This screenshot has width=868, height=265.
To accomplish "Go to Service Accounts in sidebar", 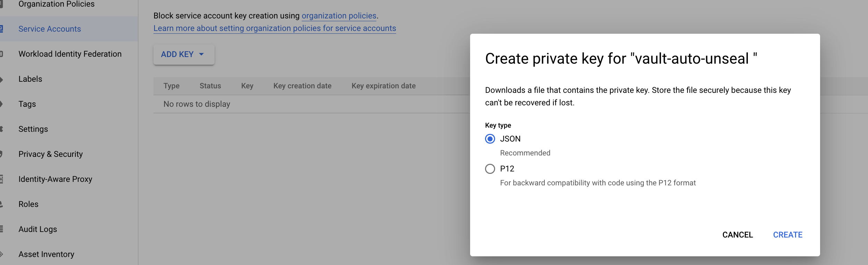I will (50, 29).
